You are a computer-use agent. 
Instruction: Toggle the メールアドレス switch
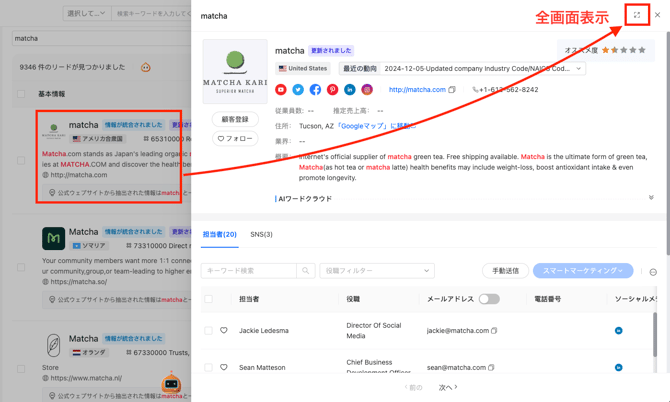click(489, 299)
